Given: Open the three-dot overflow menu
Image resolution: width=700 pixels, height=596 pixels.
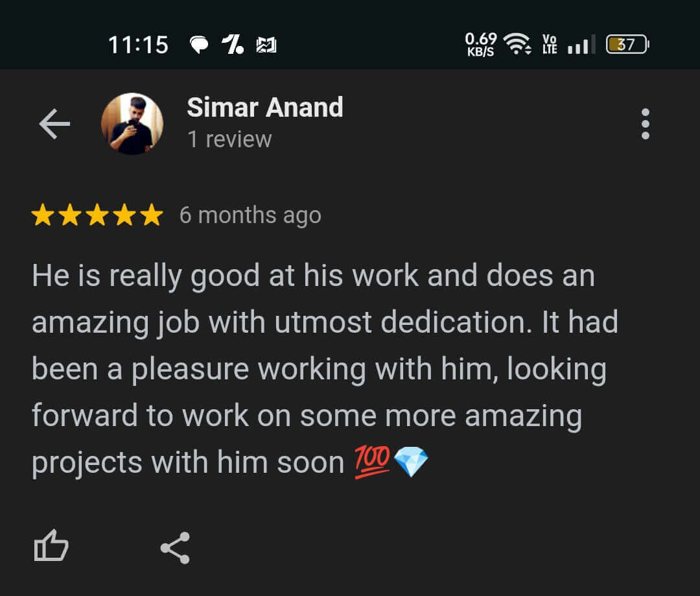Looking at the screenshot, I should [x=645, y=124].
